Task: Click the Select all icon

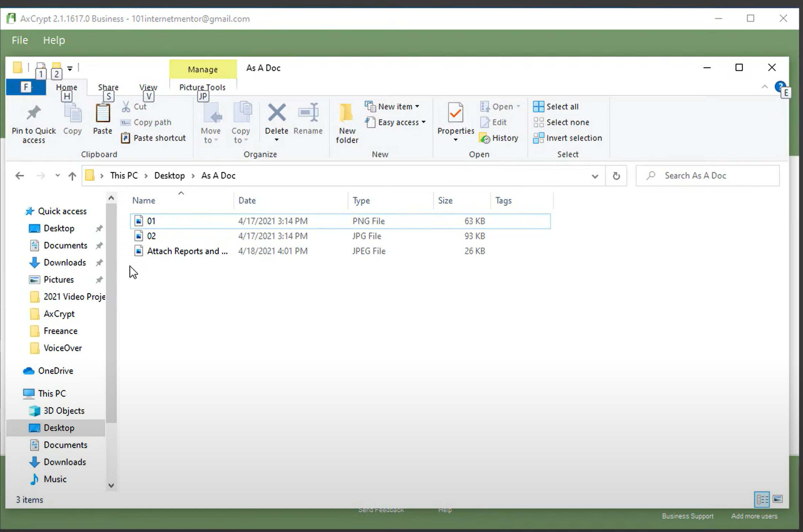Action: click(x=538, y=107)
